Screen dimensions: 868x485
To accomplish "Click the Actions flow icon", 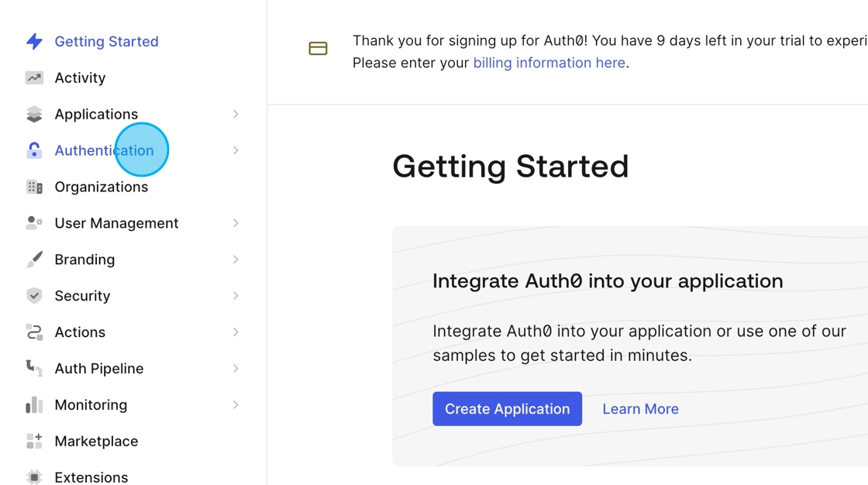I will point(34,332).
